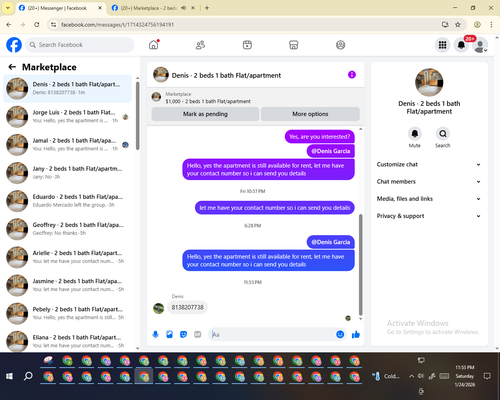Toggle the system volume icon in tray

pos(421,376)
